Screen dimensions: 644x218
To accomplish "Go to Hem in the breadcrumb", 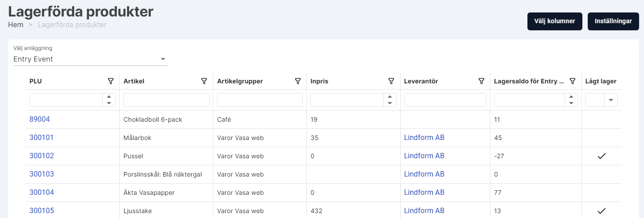I will tap(16, 25).
